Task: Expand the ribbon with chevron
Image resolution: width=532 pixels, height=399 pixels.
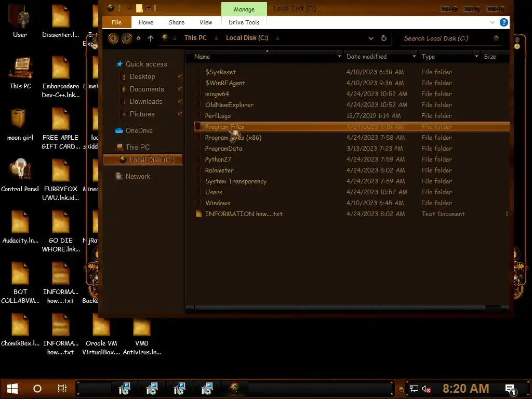Action: (493, 22)
